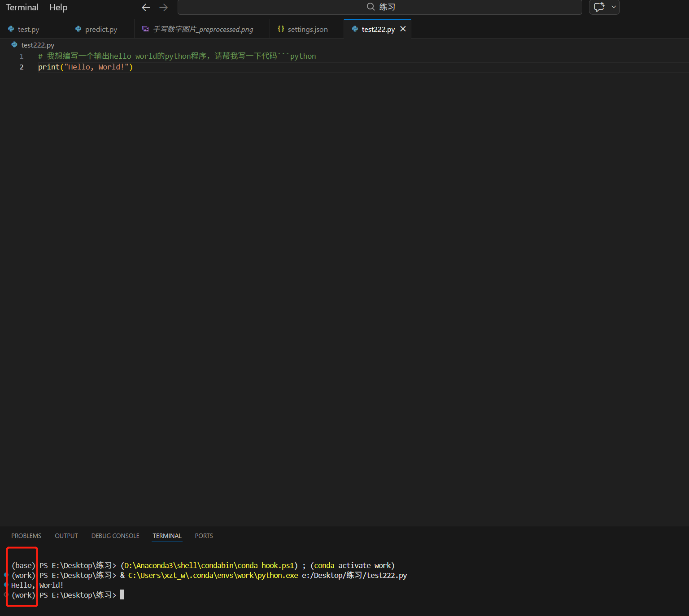Click line number 2 in gutter
Viewport: 689px width, 616px height.
click(x=21, y=67)
